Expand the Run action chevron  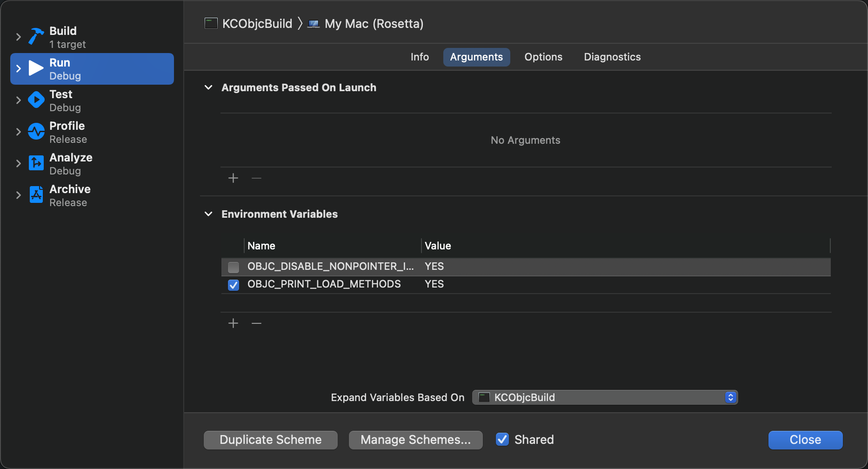click(x=18, y=68)
